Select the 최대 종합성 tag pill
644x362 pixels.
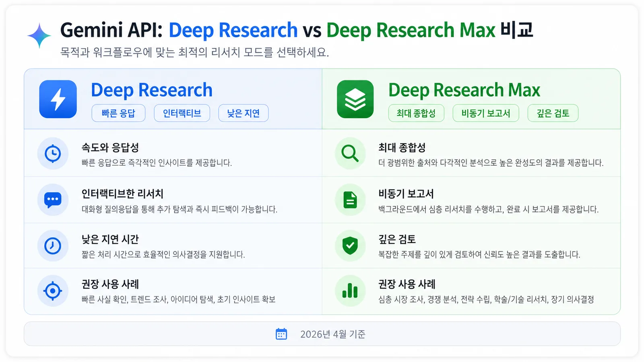(x=416, y=113)
